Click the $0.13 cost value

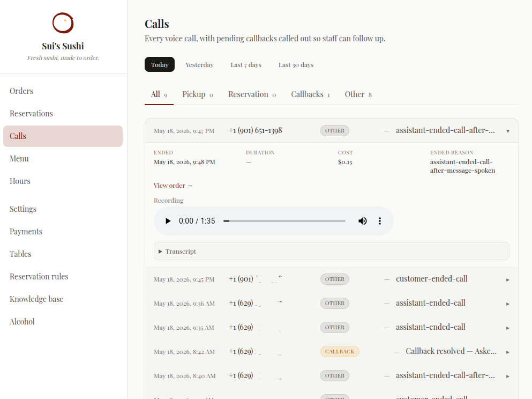click(345, 162)
